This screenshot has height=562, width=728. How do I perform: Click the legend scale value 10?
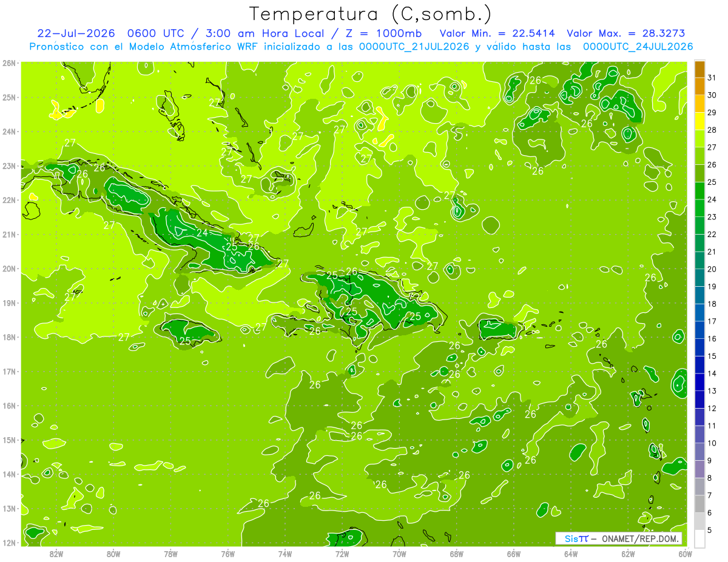(x=712, y=443)
